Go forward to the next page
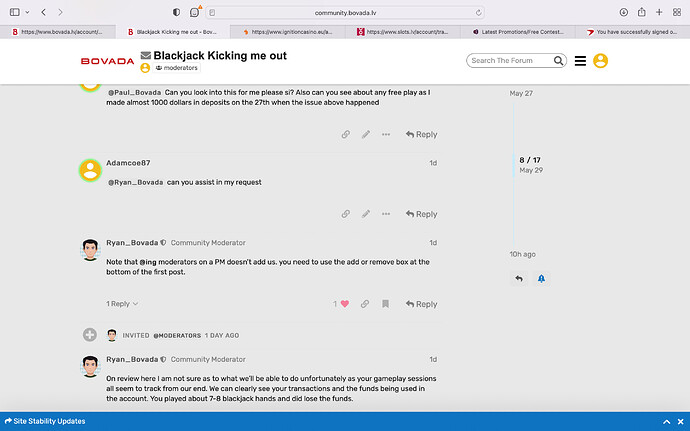 [60, 12]
